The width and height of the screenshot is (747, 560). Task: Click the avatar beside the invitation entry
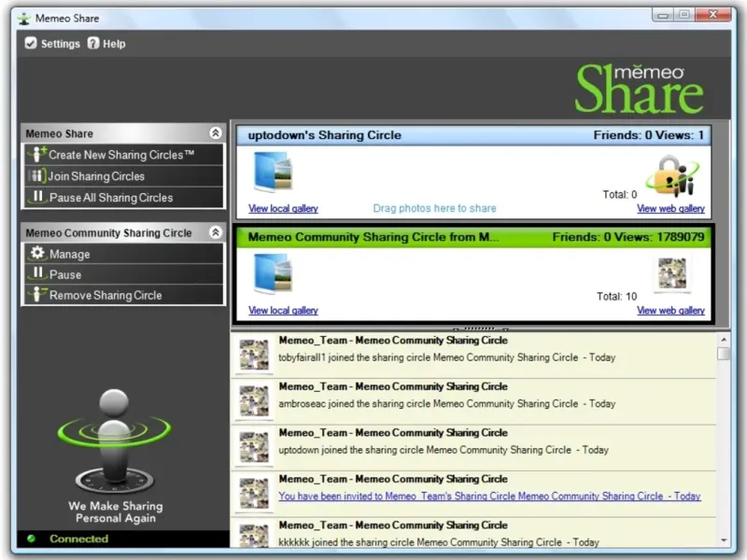(254, 493)
